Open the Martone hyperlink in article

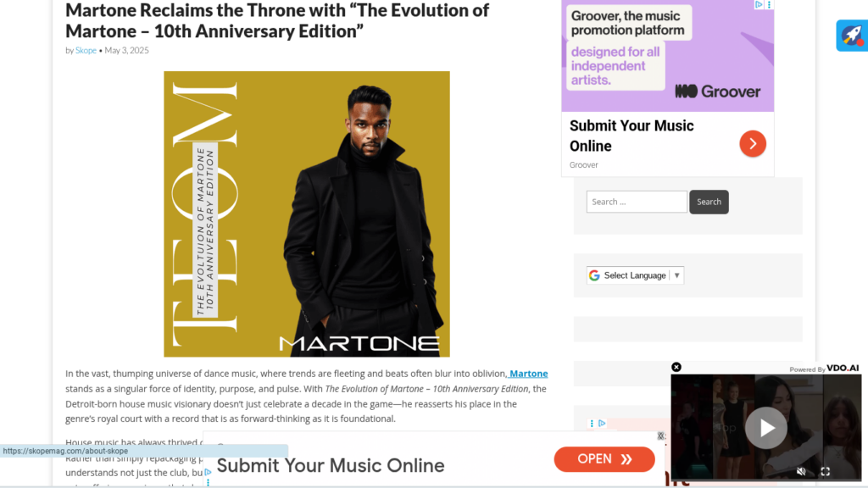coord(529,374)
